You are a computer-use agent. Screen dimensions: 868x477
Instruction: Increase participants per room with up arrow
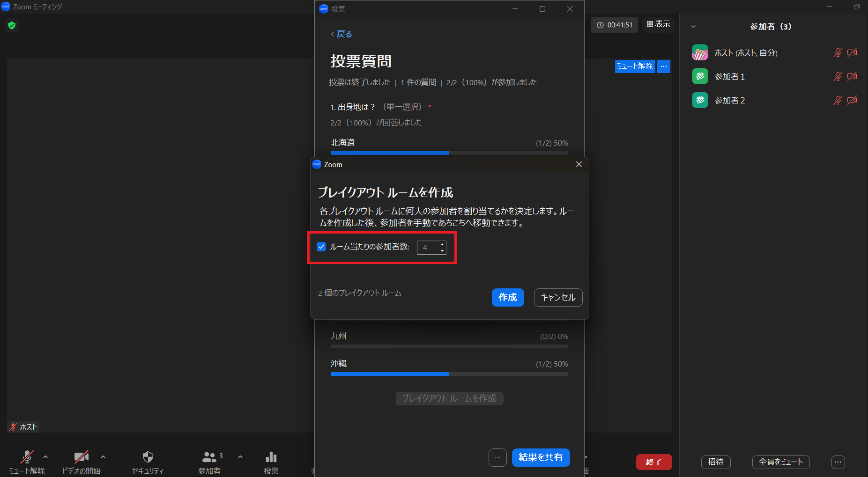tap(442, 244)
